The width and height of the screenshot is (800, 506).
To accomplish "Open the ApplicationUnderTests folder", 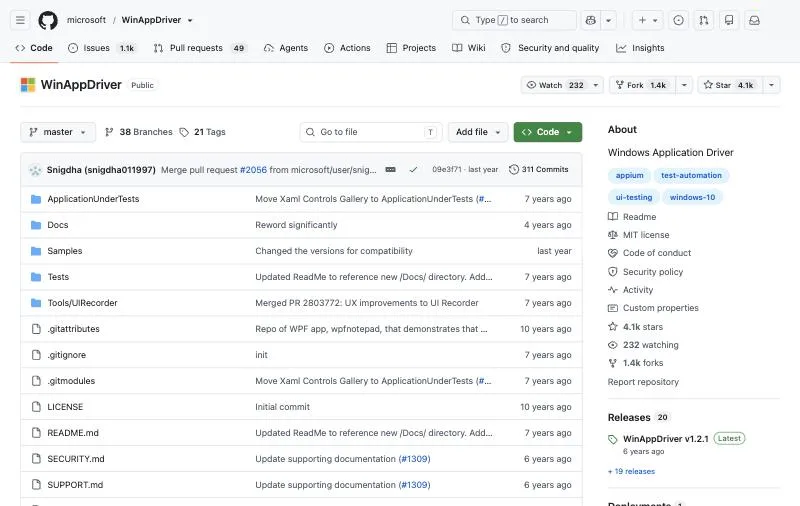I will click(93, 199).
